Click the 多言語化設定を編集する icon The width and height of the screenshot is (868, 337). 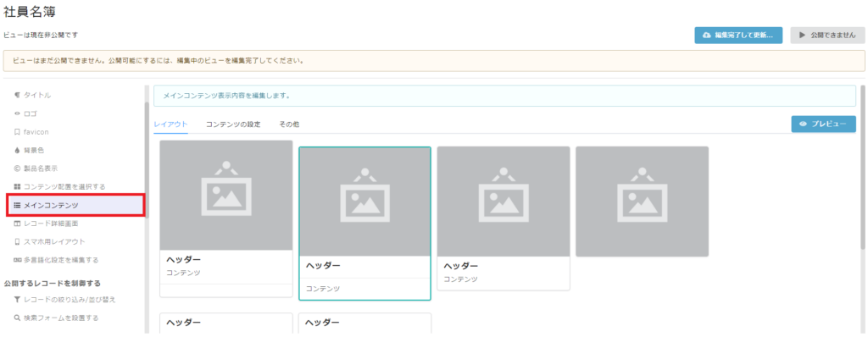point(17,260)
